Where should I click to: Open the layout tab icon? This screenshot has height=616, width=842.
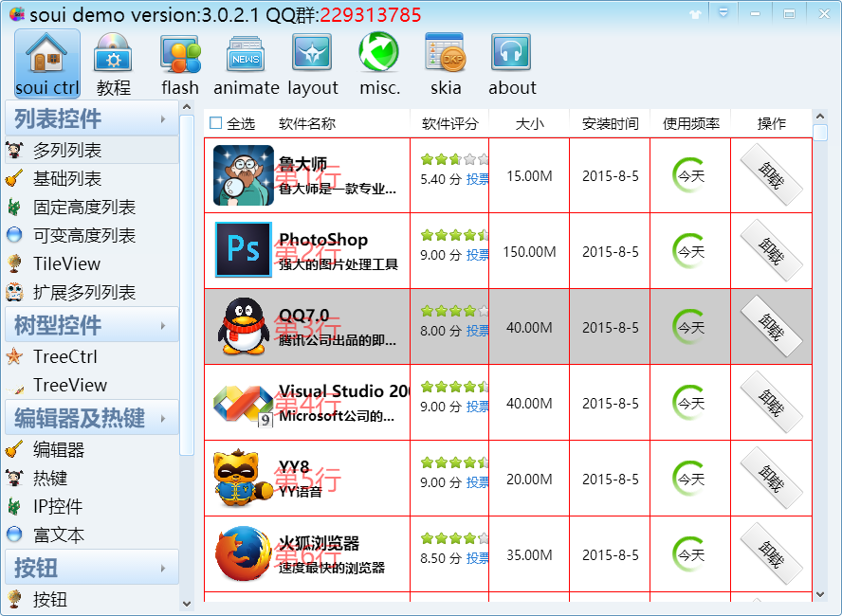point(313,63)
